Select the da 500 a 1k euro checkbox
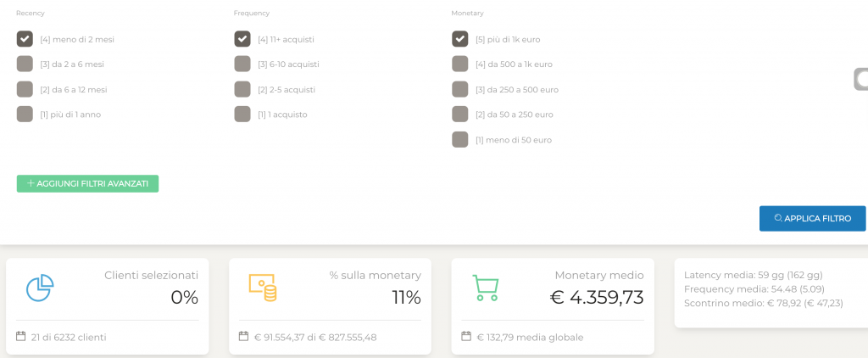Screen dimensions: 868x358 click(460, 64)
